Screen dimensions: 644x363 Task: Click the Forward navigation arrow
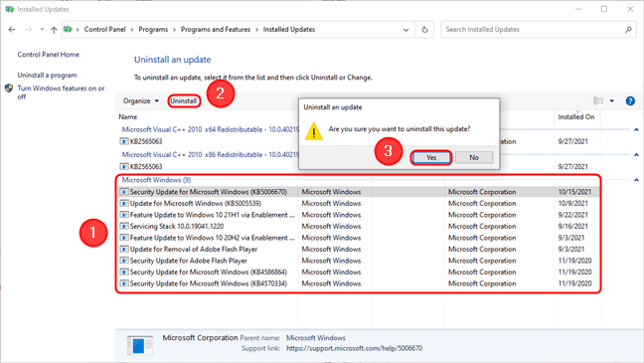(29, 30)
